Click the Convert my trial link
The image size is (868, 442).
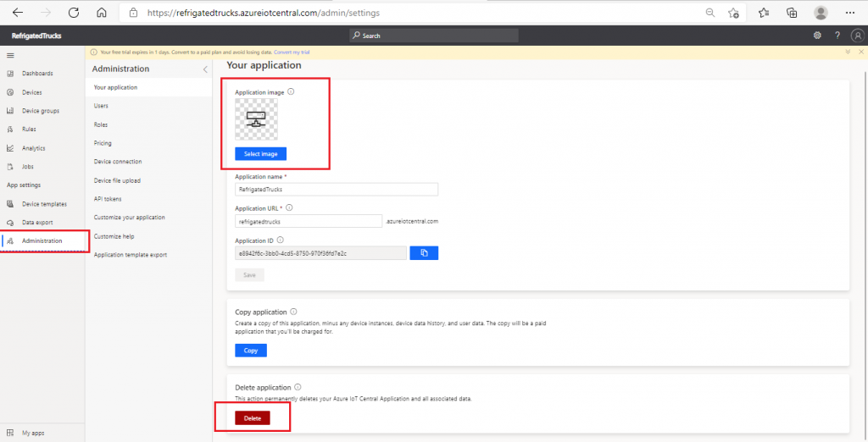coord(292,52)
